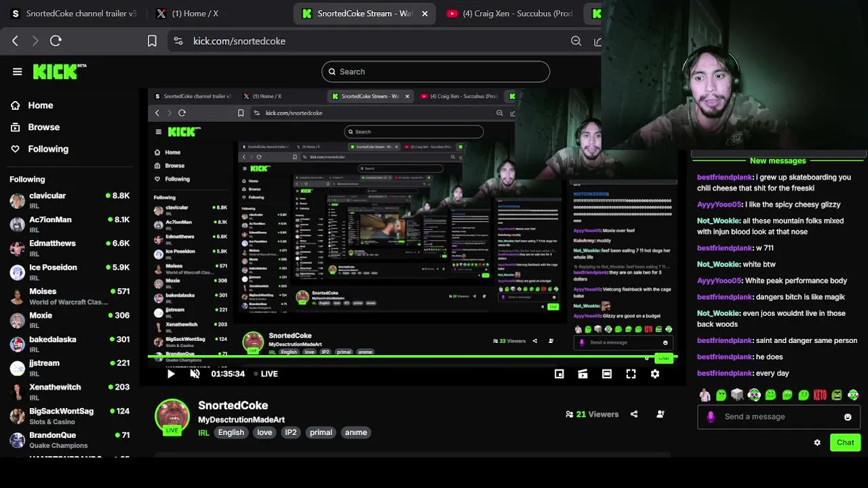868x488 pixels.
Task: Jump to live with the LIVE indicator
Action: (266, 373)
